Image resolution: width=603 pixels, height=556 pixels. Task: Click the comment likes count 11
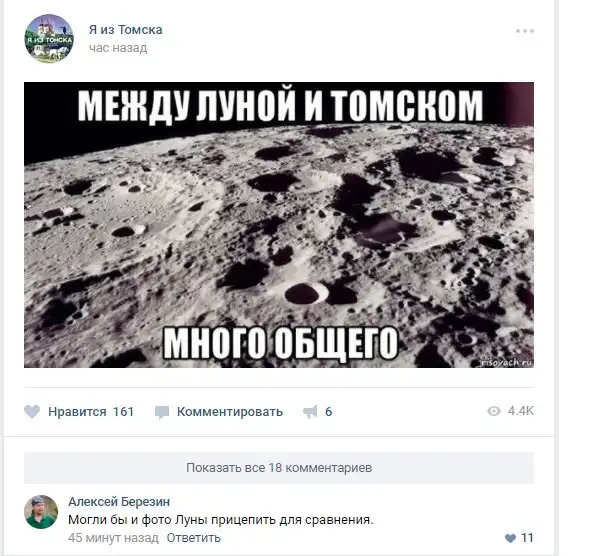(x=527, y=538)
